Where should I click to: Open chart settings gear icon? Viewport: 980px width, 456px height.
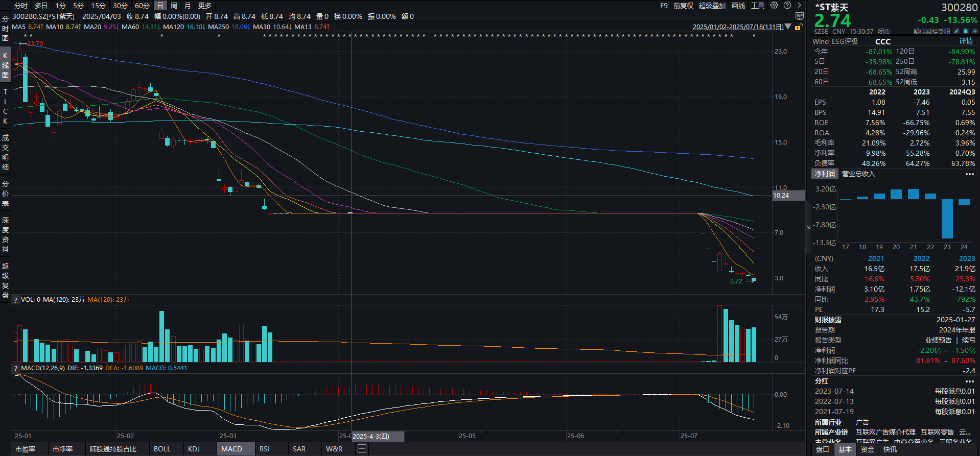click(774, 6)
